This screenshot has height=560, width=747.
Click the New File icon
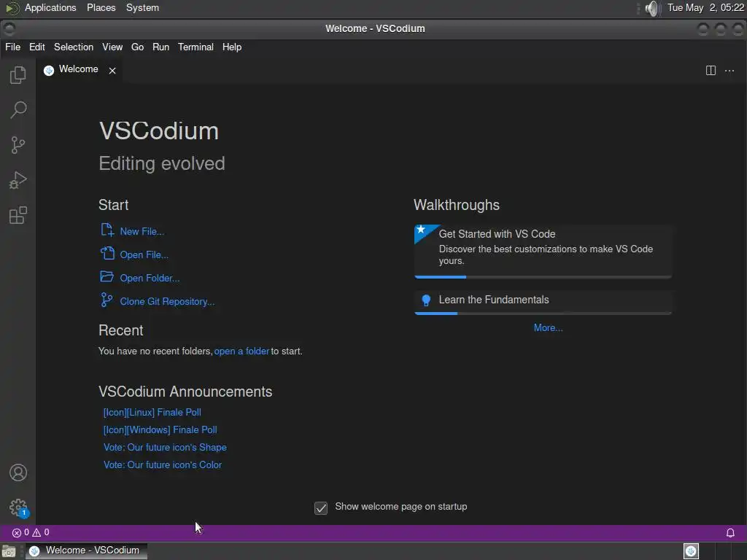click(107, 230)
